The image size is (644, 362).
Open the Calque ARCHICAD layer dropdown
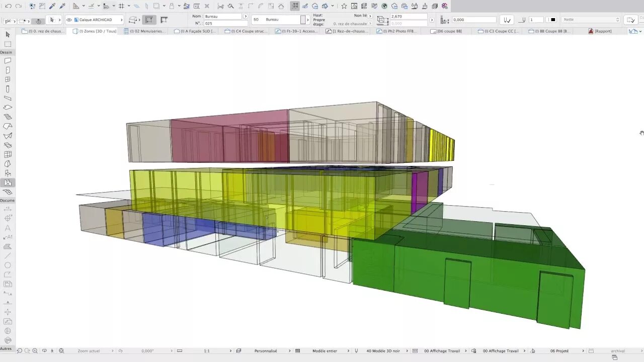tap(95, 20)
